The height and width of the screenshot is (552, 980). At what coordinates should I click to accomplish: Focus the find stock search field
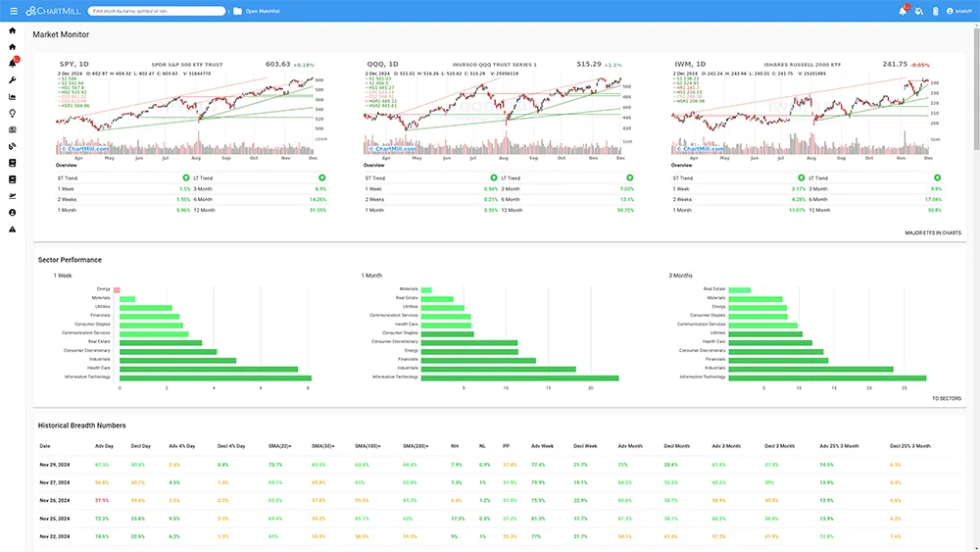pyautogui.click(x=156, y=11)
